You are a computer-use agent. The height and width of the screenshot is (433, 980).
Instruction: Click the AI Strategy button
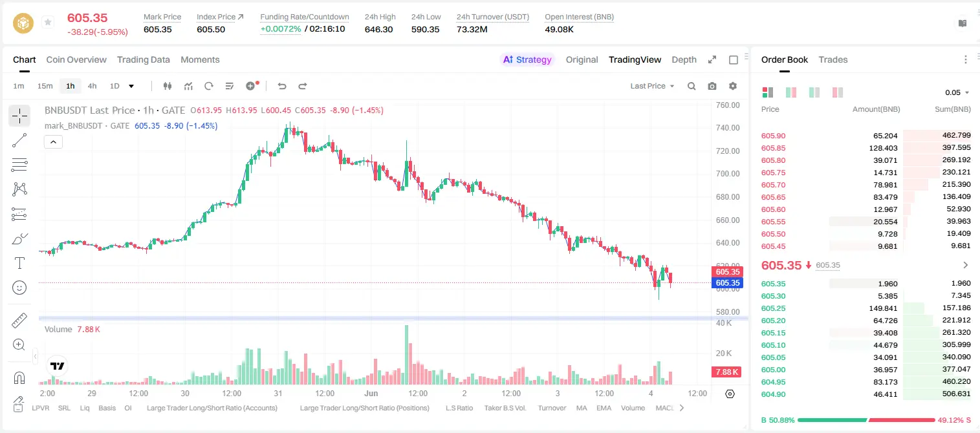pos(528,59)
